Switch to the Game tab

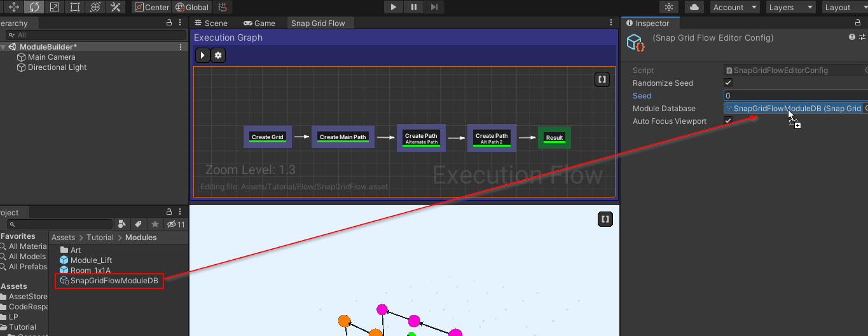tap(259, 23)
